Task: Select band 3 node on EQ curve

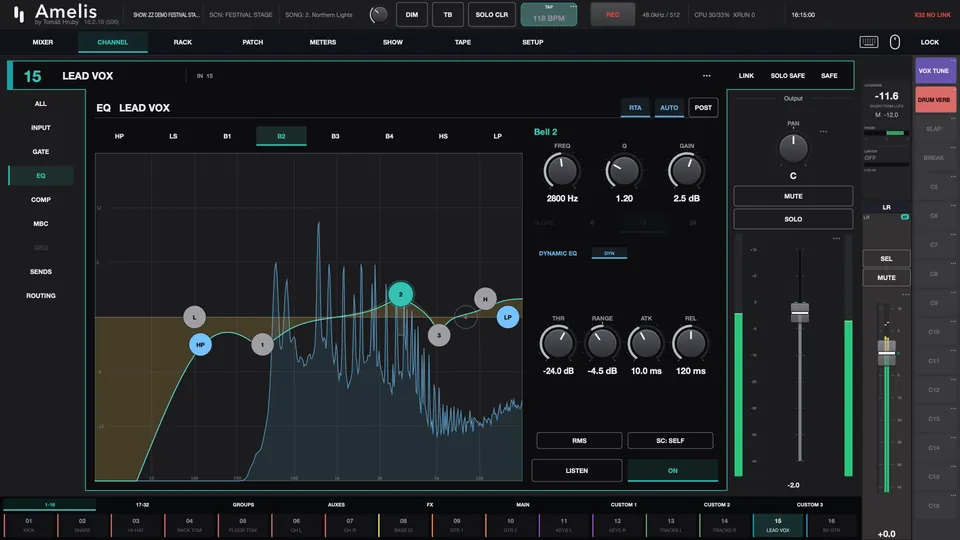Action: pyautogui.click(x=438, y=336)
